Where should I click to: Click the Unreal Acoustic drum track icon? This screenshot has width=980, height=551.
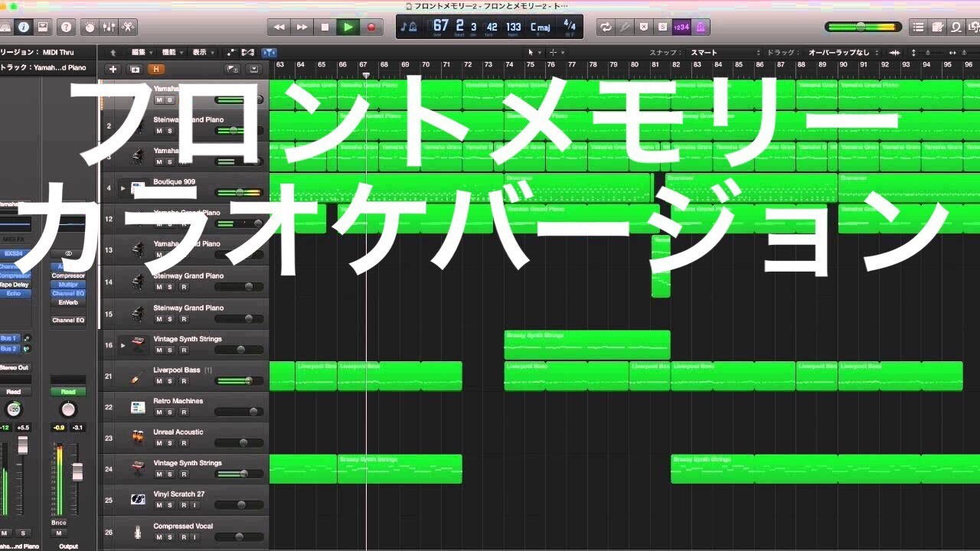pos(138,438)
